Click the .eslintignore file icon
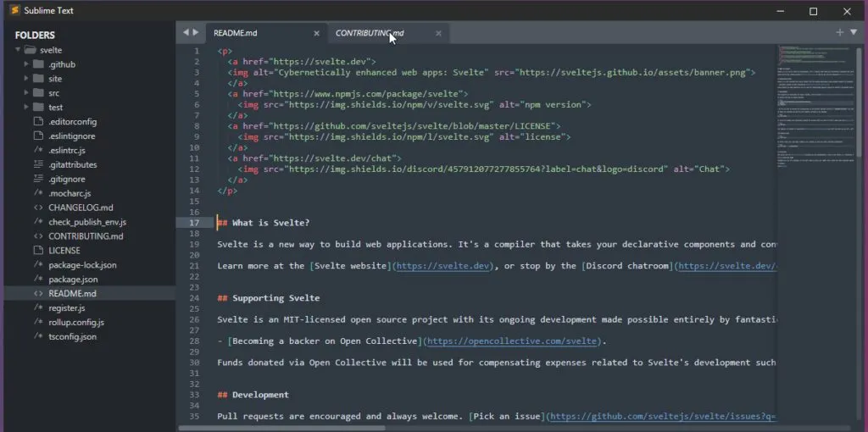The image size is (868, 432). click(x=38, y=136)
